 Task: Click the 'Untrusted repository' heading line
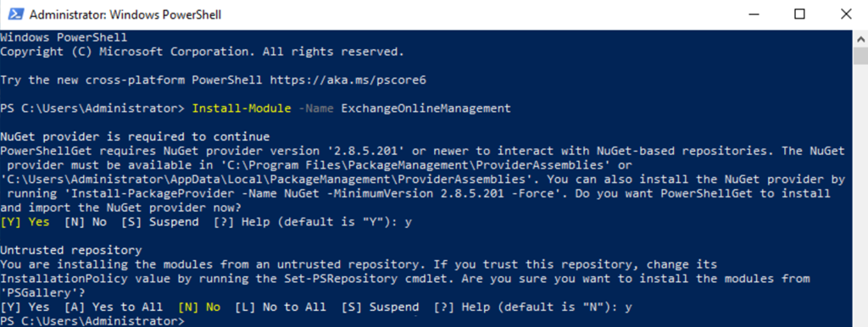click(x=71, y=250)
